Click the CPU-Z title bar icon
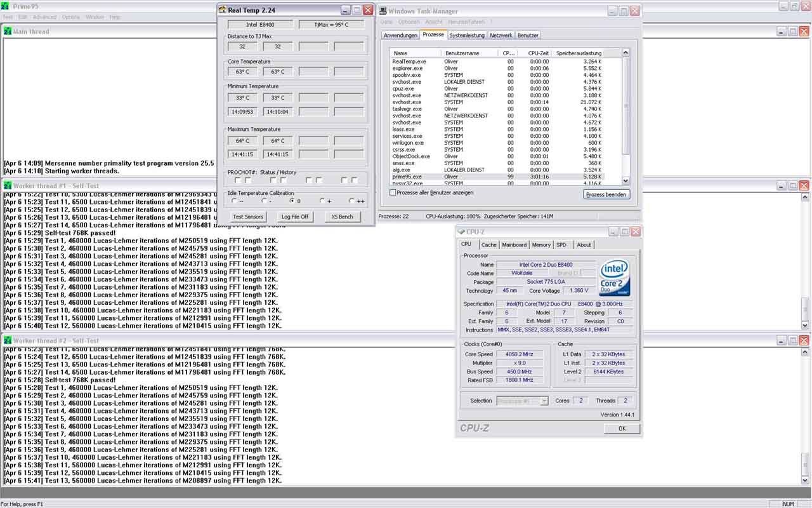The width and height of the screenshot is (812, 508). (x=461, y=232)
